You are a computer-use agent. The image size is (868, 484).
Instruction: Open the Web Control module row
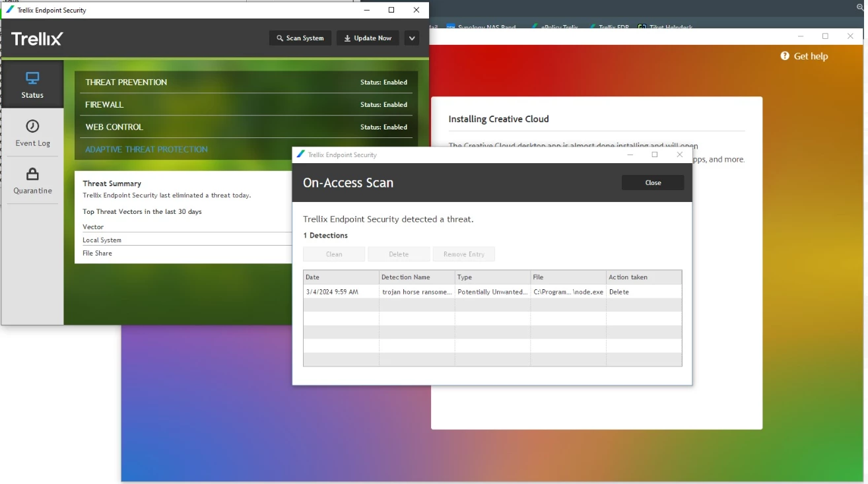[x=246, y=127]
